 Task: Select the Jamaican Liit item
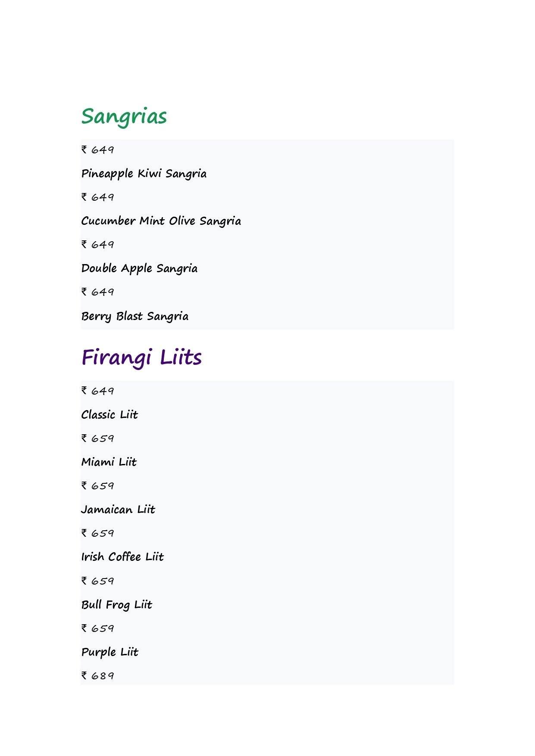click(118, 510)
